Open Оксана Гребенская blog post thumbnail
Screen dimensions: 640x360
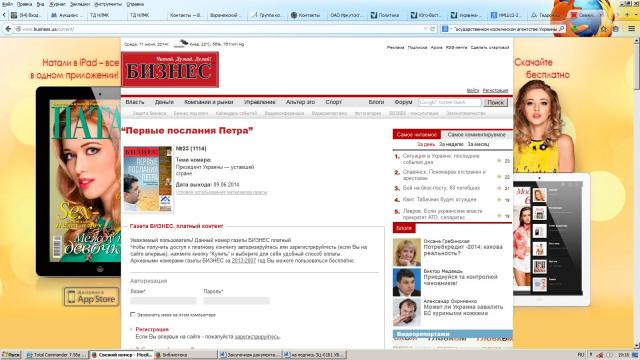[407, 252]
